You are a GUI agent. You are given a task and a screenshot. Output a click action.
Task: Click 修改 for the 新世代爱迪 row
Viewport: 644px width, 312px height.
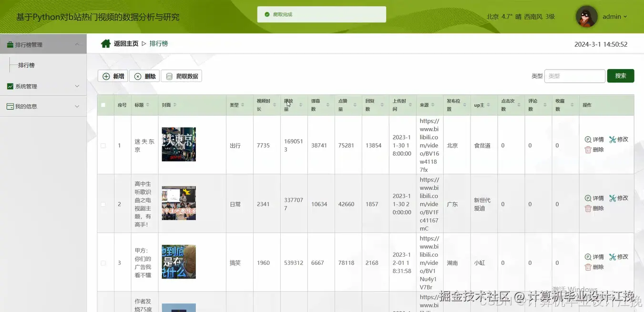coord(619,198)
